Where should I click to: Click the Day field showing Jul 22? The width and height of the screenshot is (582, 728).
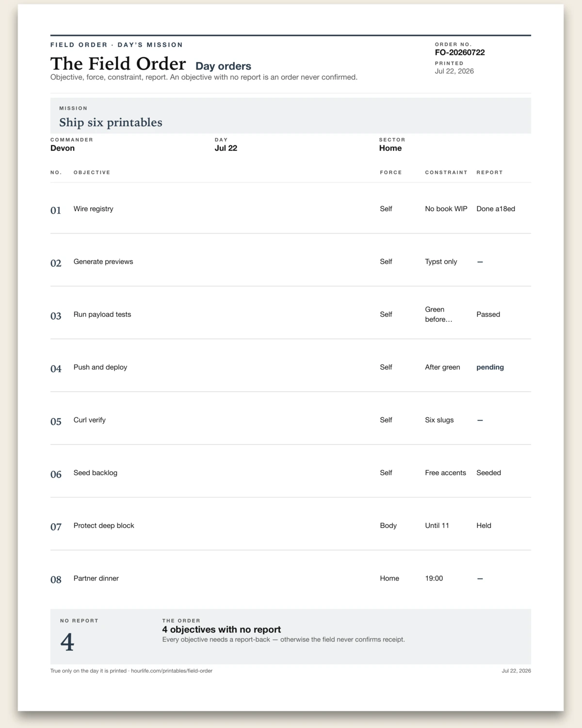tap(226, 148)
